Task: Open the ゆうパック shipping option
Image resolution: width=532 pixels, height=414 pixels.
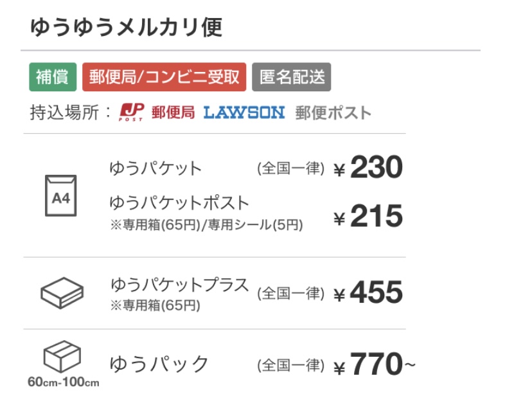Action: coord(159,364)
